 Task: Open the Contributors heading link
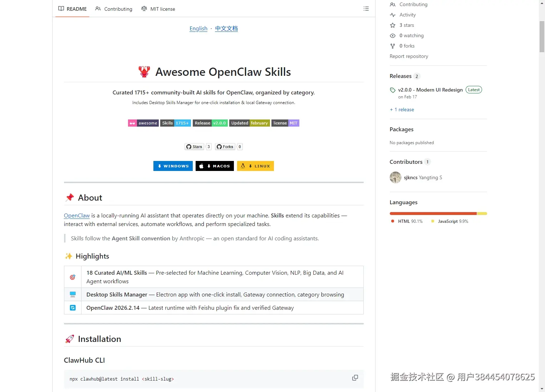pyautogui.click(x=406, y=162)
